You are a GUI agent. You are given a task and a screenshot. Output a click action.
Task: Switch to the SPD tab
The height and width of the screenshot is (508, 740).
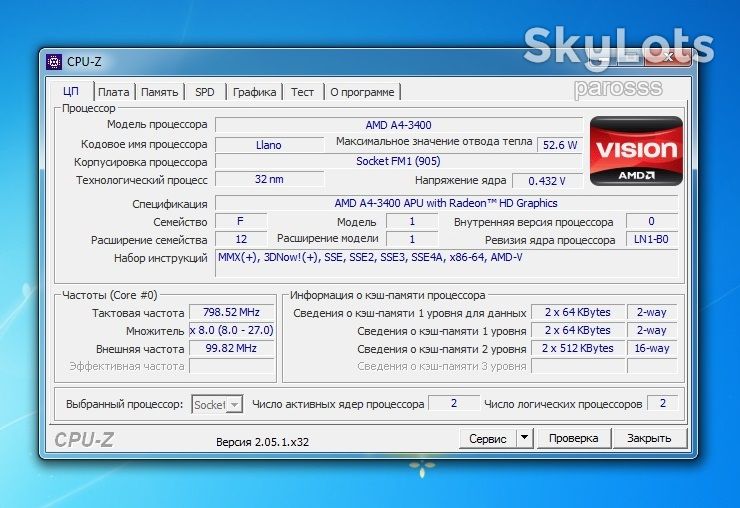[x=205, y=92]
